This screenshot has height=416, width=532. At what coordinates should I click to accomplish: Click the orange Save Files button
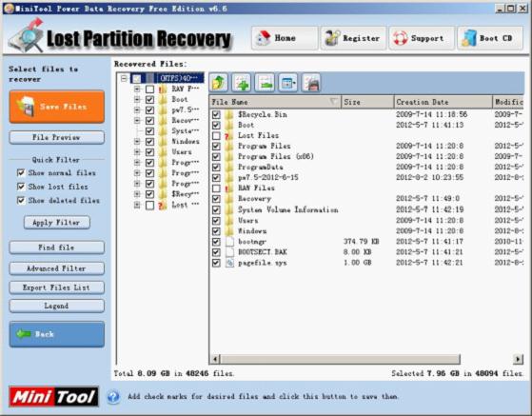(x=57, y=107)
